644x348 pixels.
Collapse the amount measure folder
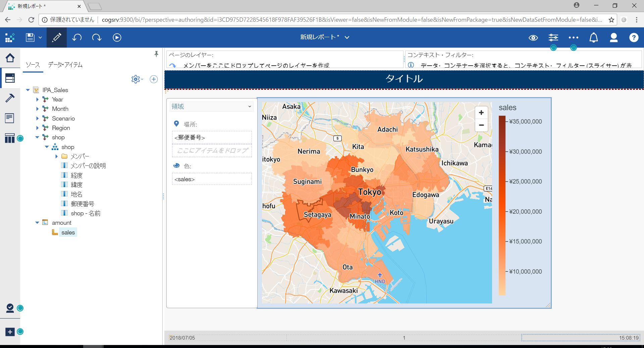coord(37,223)
